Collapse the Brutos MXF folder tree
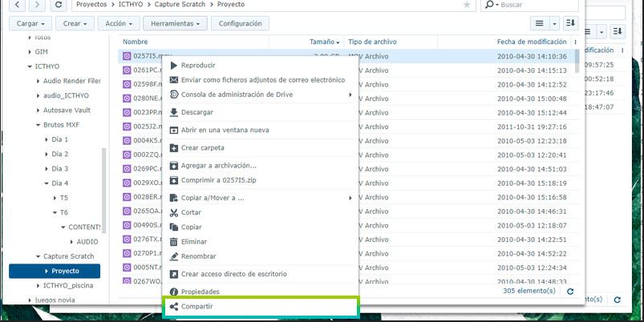 click(x=38, y=125)
